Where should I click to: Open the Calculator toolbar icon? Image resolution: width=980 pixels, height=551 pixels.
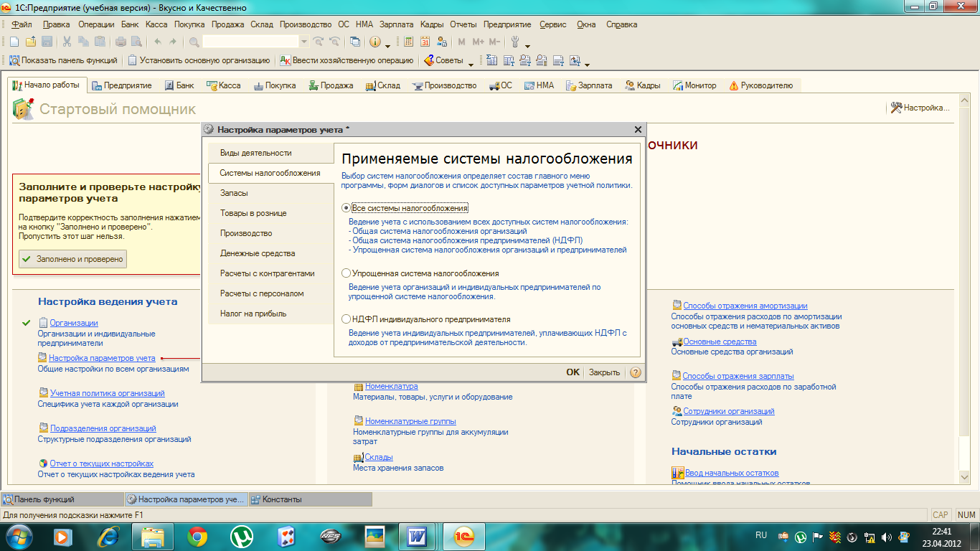pyautogui.click(x=408, y=42)
